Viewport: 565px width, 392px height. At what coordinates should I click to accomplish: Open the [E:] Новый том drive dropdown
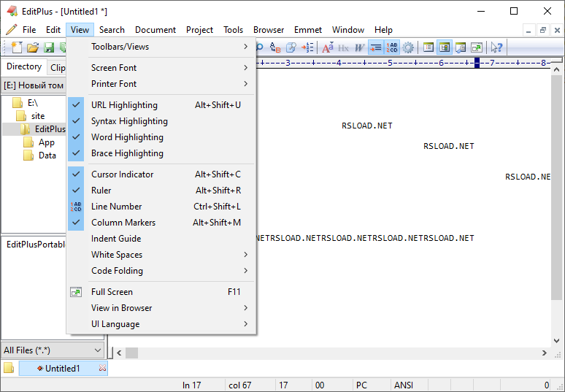tap(34, 85)
